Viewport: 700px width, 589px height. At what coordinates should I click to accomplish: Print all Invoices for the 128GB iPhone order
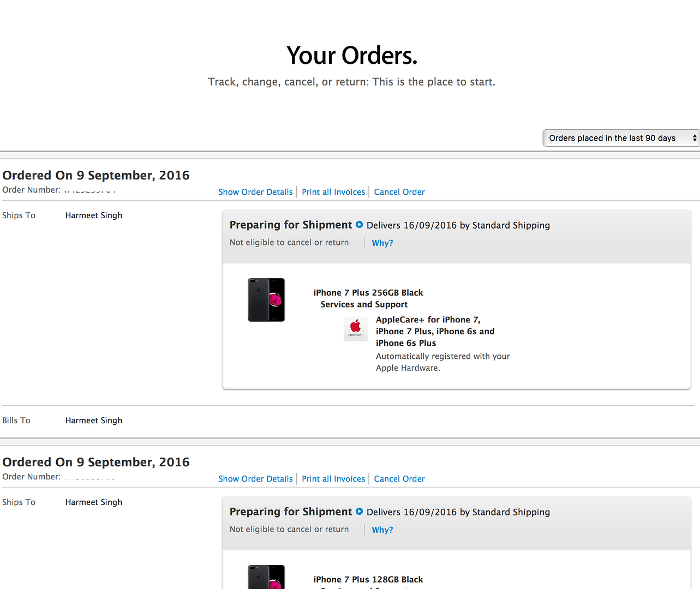pyautogui.click(x=333, y=479)
